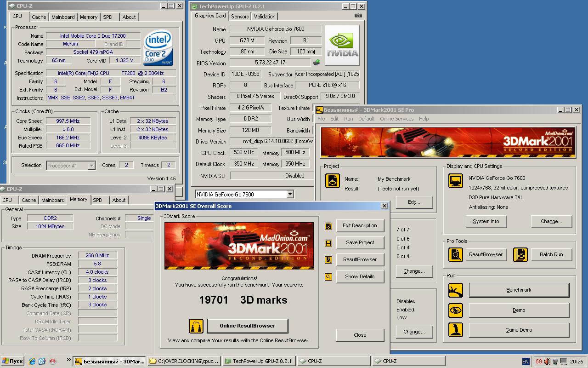Click the Edit Description icon in score dialog
This screenshot has height=368, width=588.
click(x=328, y=226)
